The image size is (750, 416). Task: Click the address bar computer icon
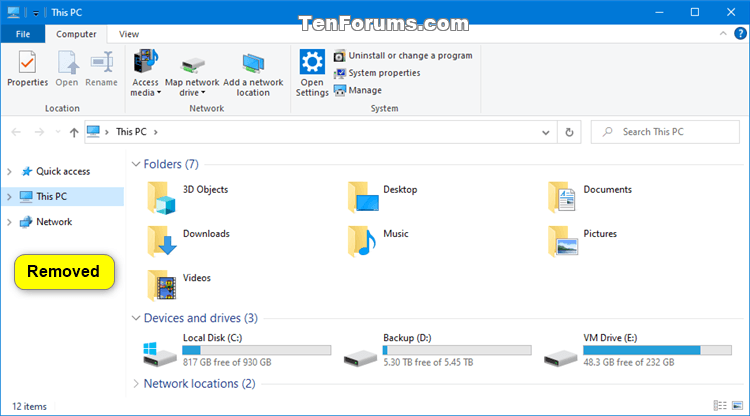(94, 131)
